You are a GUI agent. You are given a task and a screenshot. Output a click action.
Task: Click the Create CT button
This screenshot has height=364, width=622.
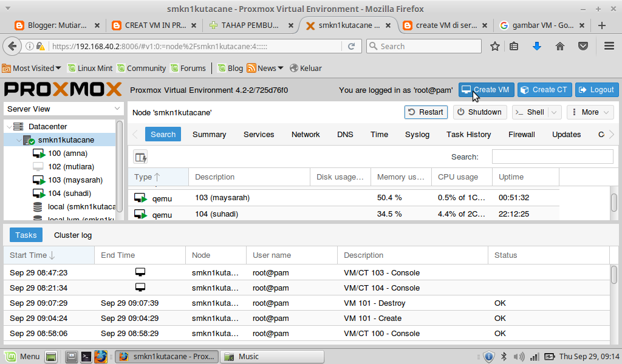point(544,90)
